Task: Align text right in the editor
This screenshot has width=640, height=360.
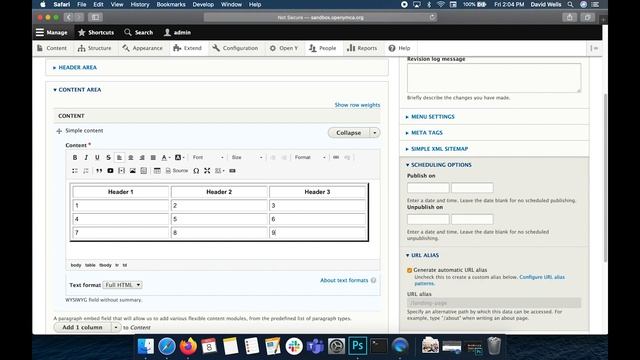Action: pos(142,158)
